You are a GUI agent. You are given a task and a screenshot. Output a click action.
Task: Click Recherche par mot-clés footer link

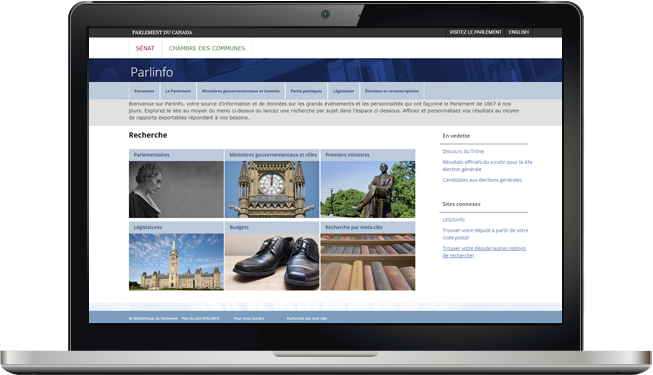307,318
